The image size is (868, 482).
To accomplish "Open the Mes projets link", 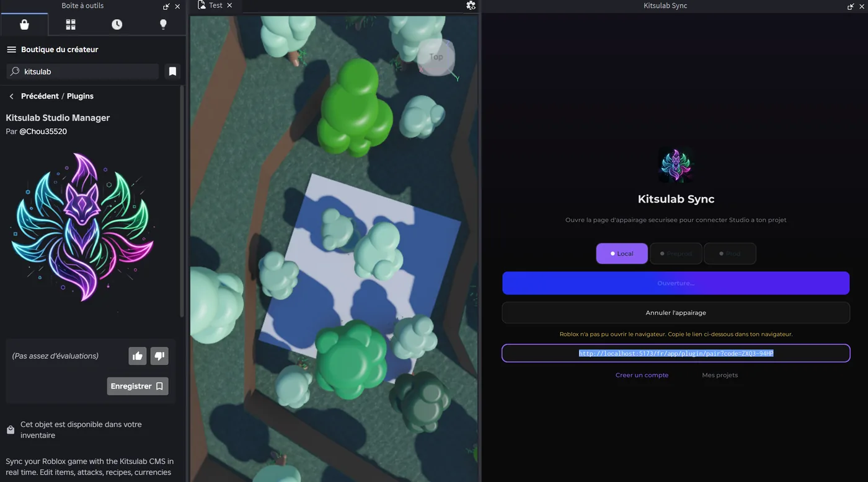I will click(720, 375).
